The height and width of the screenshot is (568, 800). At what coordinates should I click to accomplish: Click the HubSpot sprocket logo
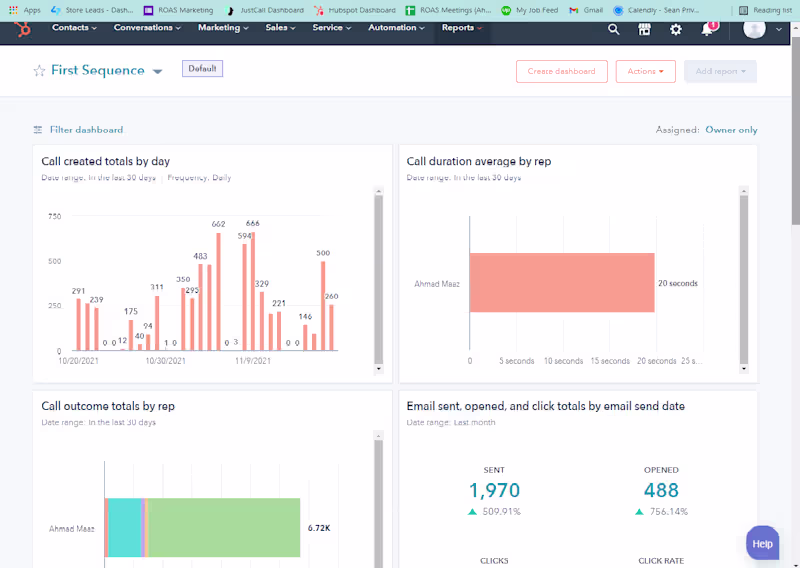pos(22,30)
